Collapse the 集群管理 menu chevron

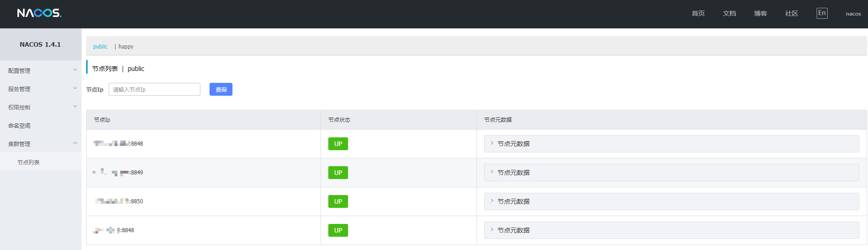click(x=75, y=143)
